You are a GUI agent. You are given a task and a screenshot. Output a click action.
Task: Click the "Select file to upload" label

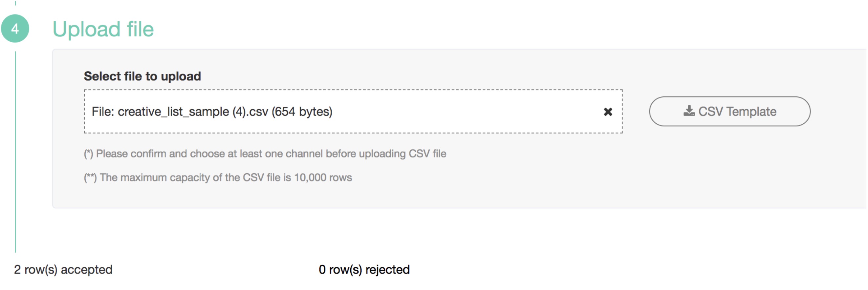[142, 76]
